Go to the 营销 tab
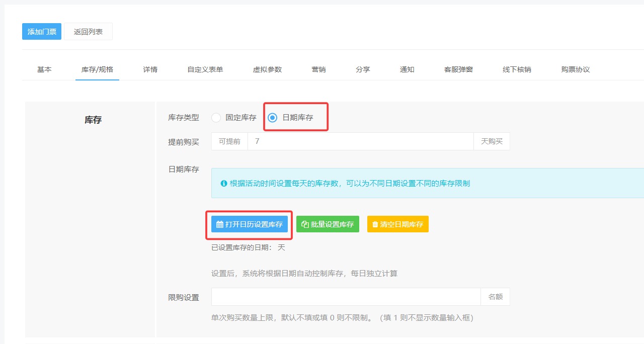 click(318, 69)
